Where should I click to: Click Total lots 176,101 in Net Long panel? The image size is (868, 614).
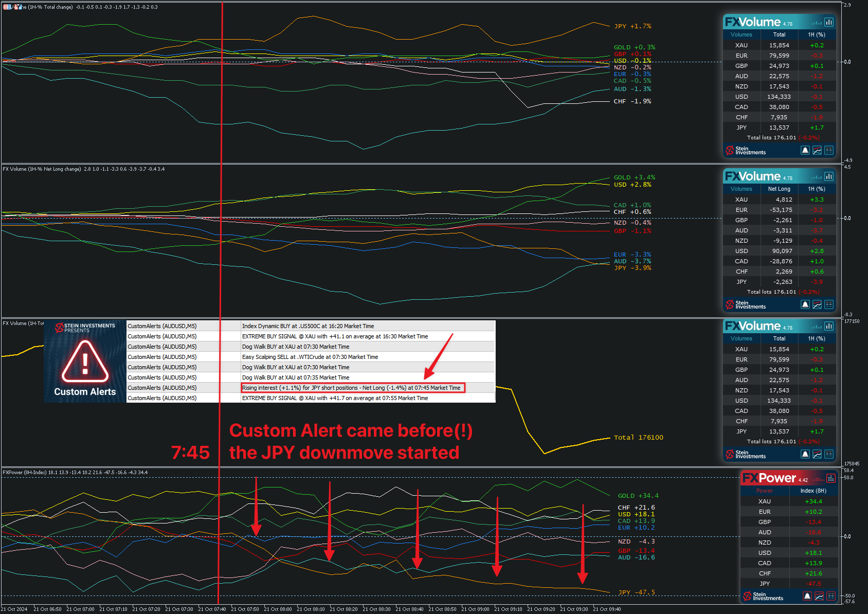[771, 292]
